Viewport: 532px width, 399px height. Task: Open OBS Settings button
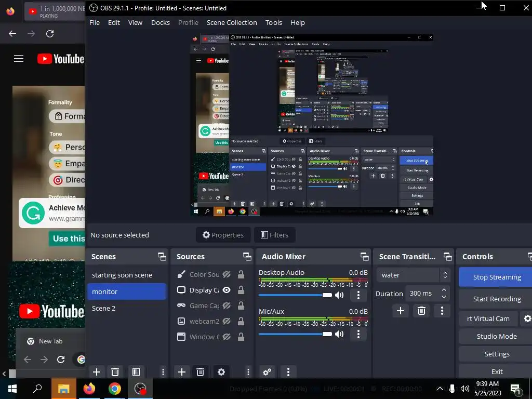tap(495, 354)
